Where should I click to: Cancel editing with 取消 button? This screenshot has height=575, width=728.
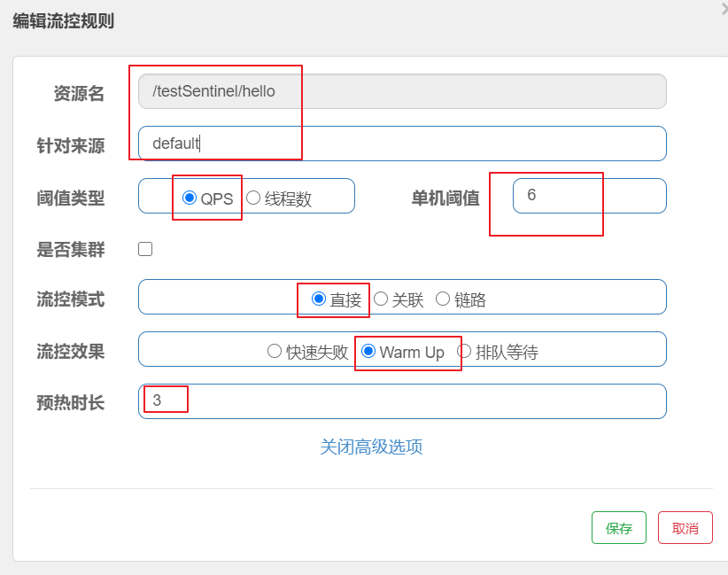tap(685, 528)
